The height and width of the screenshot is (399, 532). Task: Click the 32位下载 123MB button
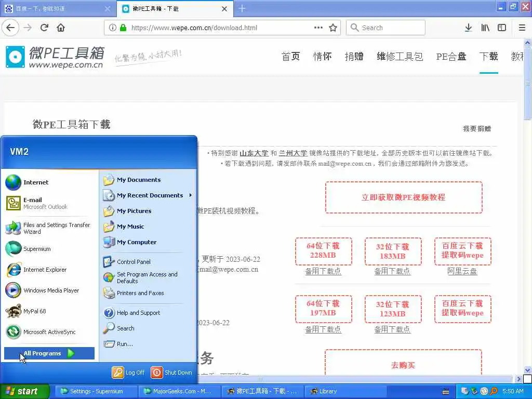tap(393, 309)
